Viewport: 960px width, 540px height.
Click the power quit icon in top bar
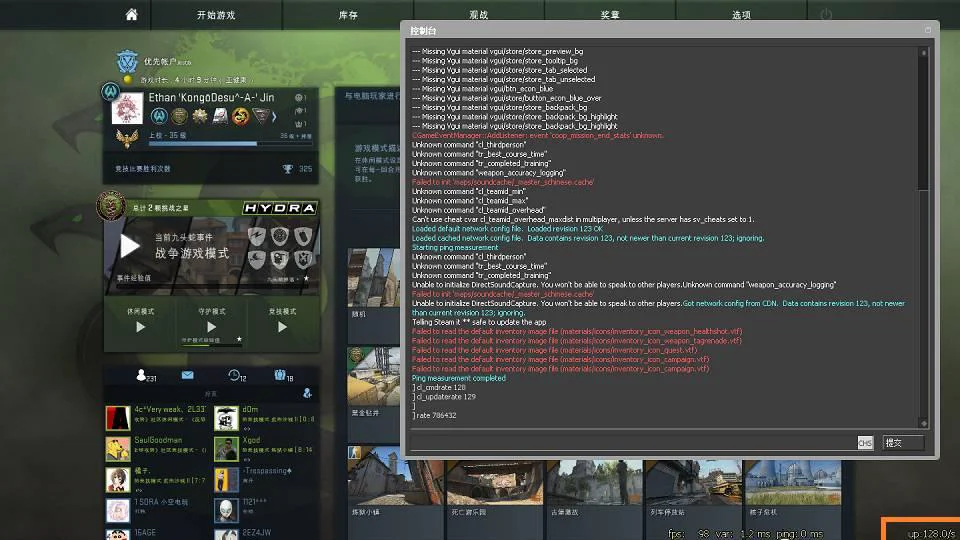(826, 14)
